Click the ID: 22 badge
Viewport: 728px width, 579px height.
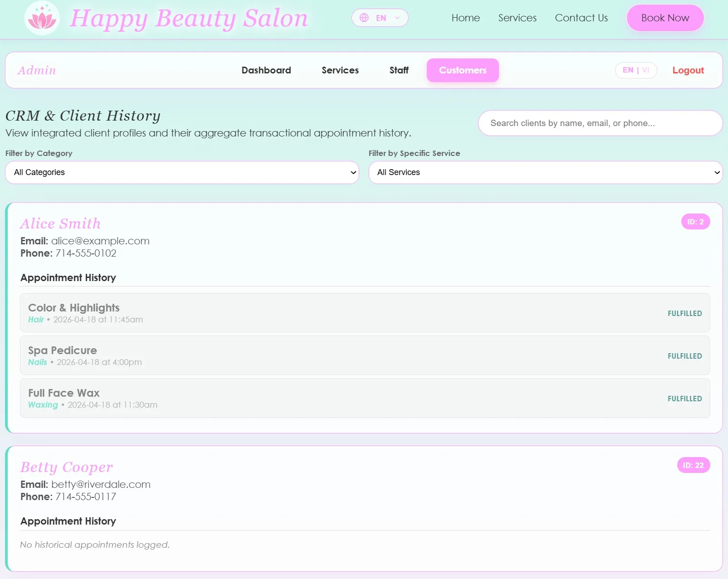tap(693, 465)
